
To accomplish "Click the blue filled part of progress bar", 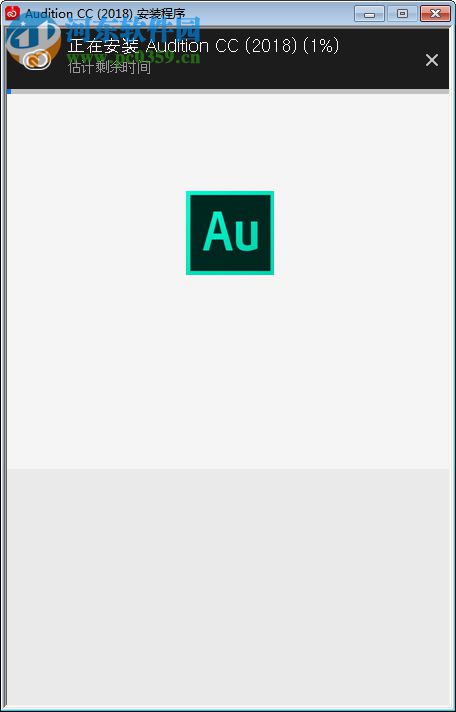I will pos(9,91).
